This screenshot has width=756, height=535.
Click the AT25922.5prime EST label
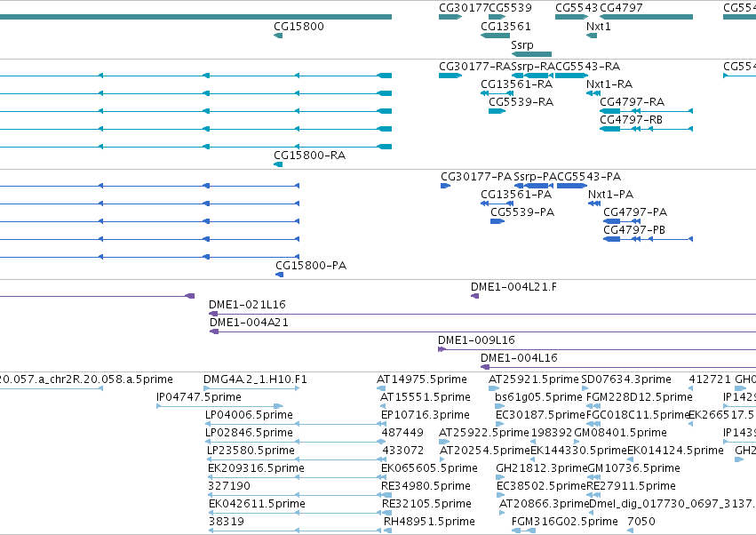click(x=483, y=433)
